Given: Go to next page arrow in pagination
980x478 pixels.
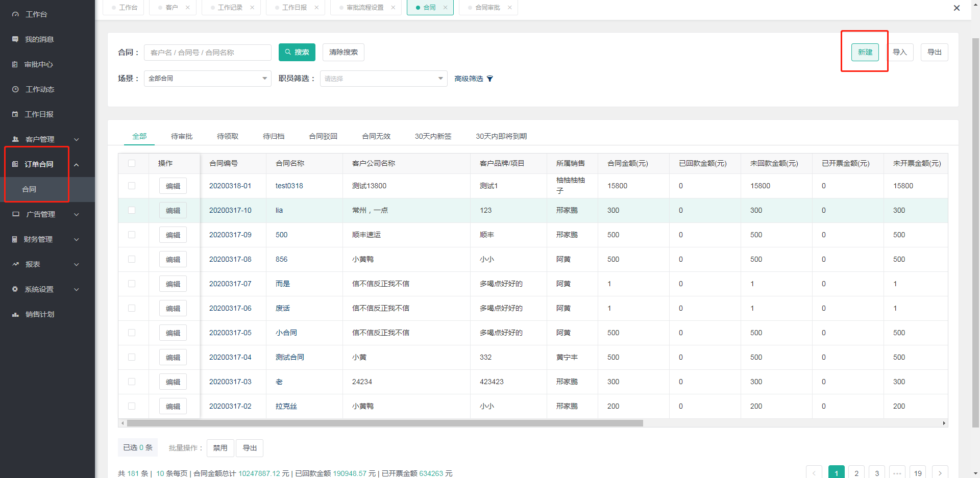Looking at the screenshot, I should (x=940, y=473).
